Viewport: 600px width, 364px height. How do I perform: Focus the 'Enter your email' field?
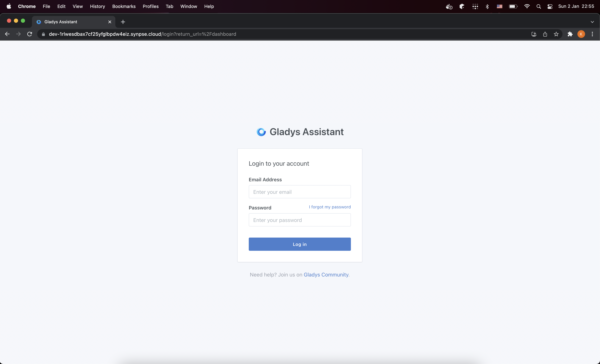[299, 192]
